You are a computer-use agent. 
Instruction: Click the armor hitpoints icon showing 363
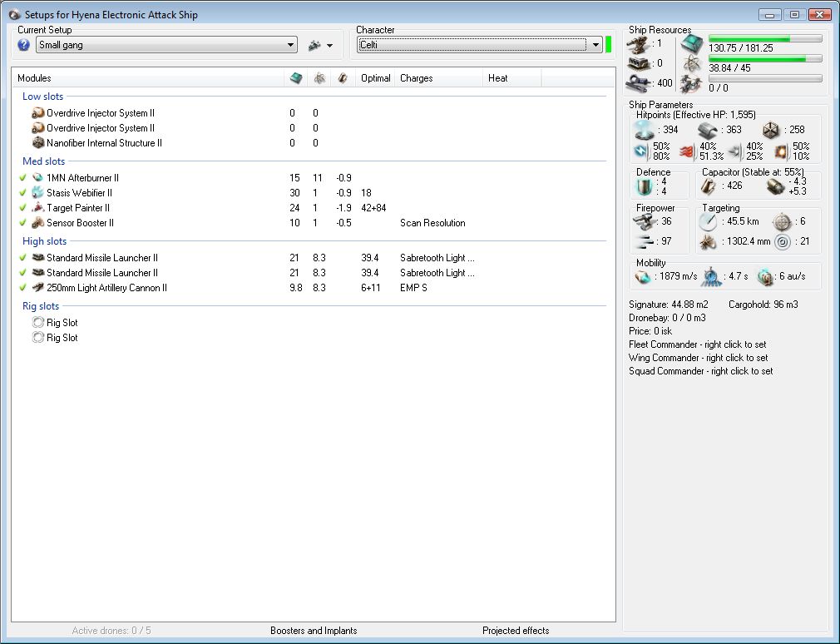(708, 130)
